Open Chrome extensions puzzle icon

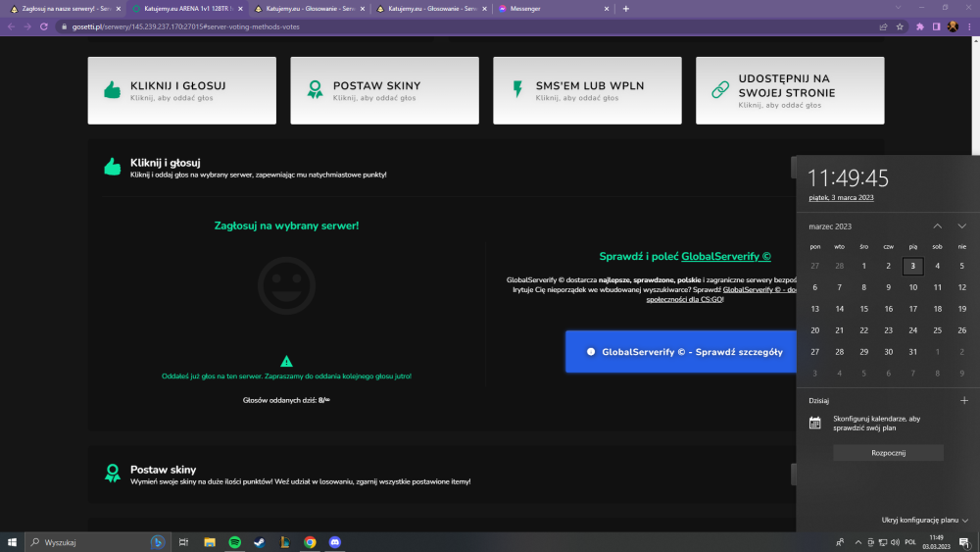click(920, 26)
